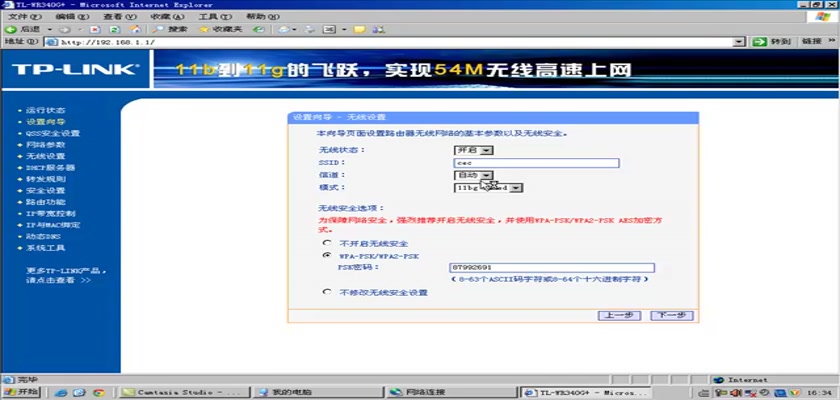Open the 查看(V) menu

coord(119,17)
